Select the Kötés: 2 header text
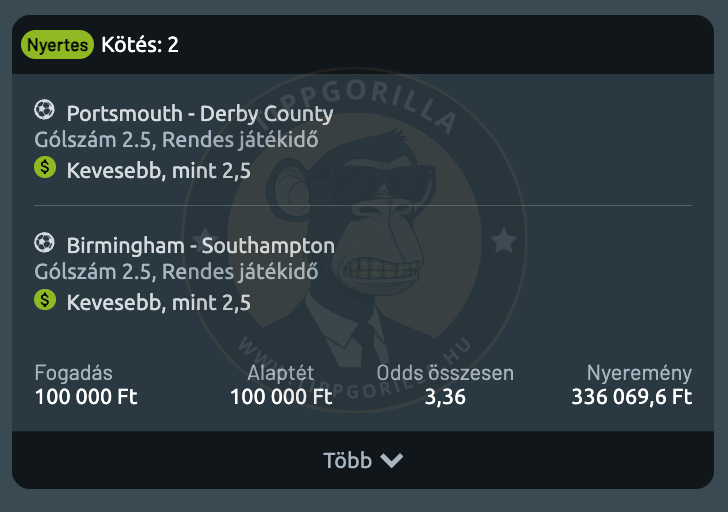Viewport: 728px width, 512px height. pos(140,45)
